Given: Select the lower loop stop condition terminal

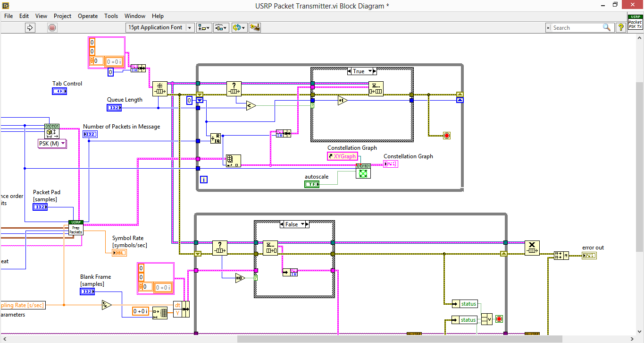Looking at the screenshot, I should pyautogui.click(x=499, y=319).
